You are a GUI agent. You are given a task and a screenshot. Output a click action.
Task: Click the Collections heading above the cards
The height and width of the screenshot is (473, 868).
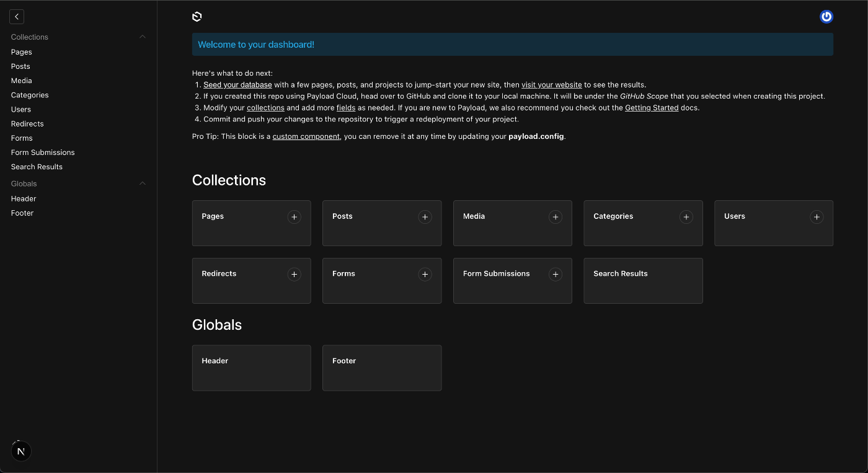click(229, 180)
